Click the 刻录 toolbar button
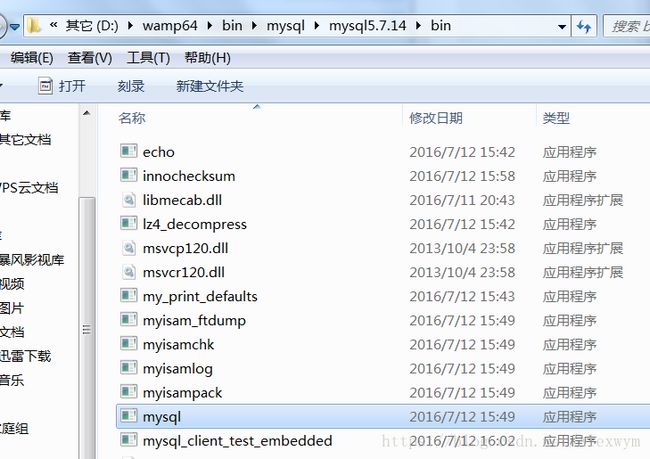 131,86
